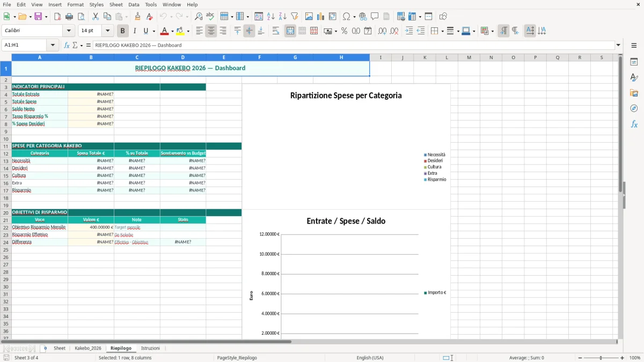The image size is (644, 362).
Task: Open the Borders dropdown arrow
Action: [442, 31]
